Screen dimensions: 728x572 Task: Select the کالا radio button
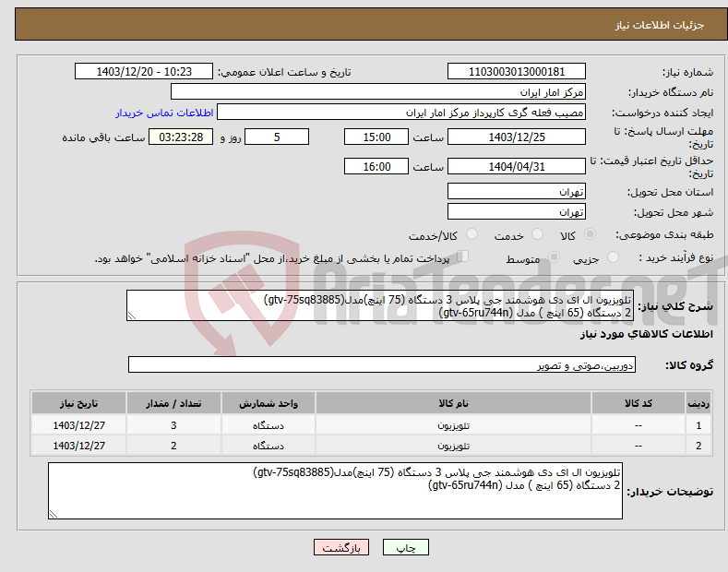[x=590, y=234]
